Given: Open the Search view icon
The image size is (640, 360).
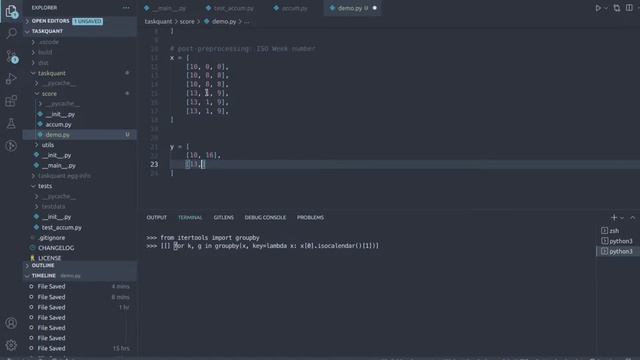Looking at the screenshot, I should [11, 33].
